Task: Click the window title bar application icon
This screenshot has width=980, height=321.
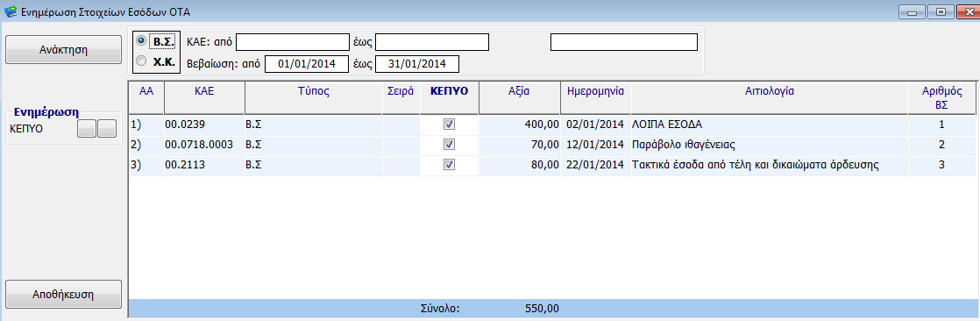Action: pos(10,11)
